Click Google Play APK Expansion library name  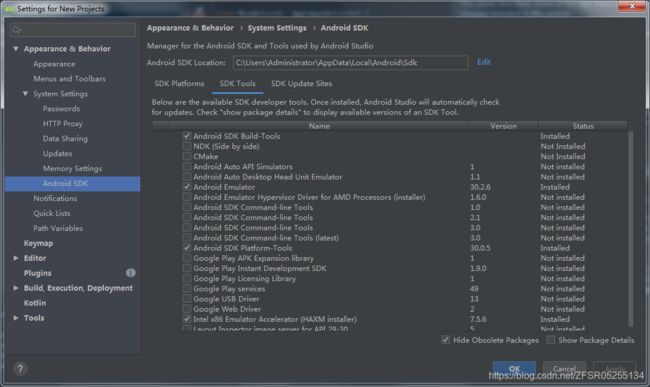coord(253,258)
